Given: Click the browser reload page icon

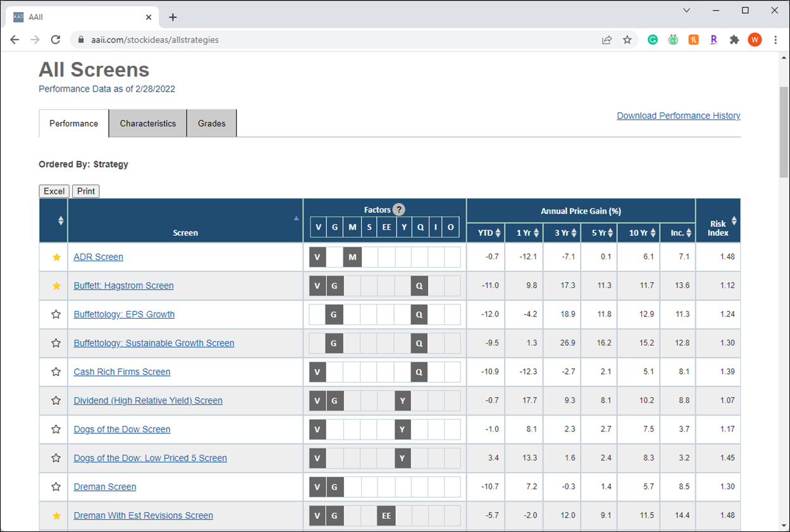Looking at the screenshot, I should (56, 39).
